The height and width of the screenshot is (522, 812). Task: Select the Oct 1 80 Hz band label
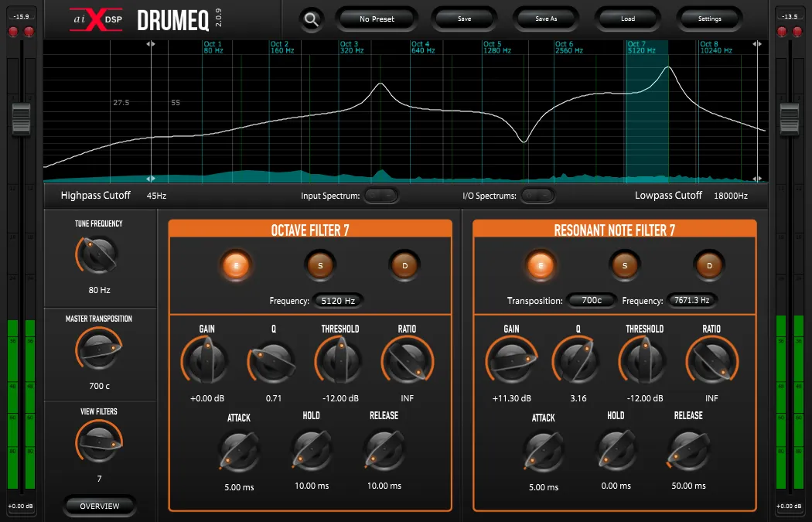pyautogui.click(x=213, y=47)
